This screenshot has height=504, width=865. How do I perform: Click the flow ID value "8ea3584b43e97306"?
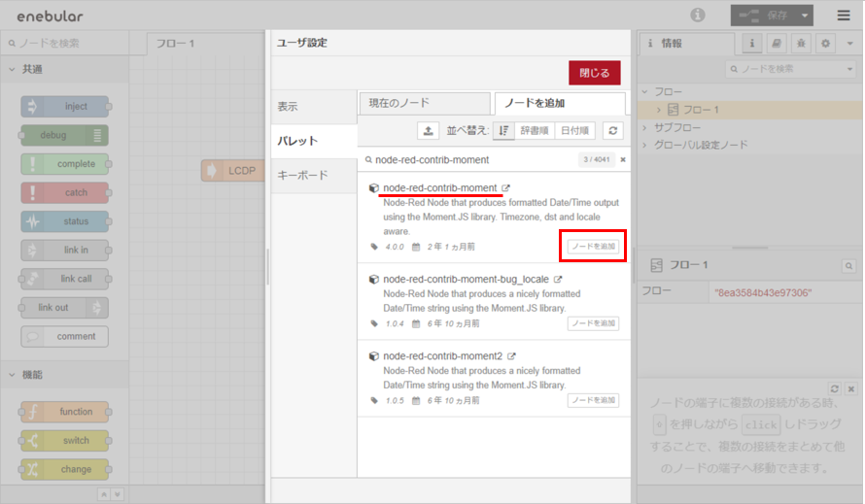763,293
